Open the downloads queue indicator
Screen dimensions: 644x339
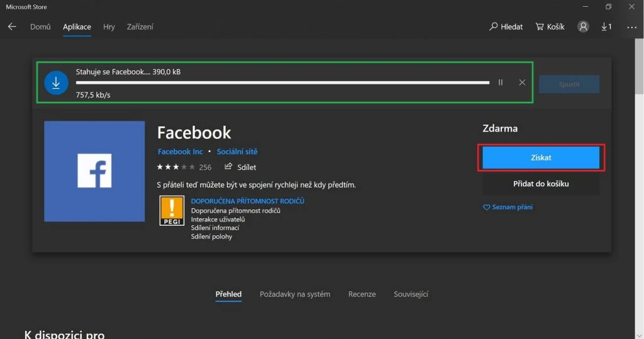(x=606, y=27)
